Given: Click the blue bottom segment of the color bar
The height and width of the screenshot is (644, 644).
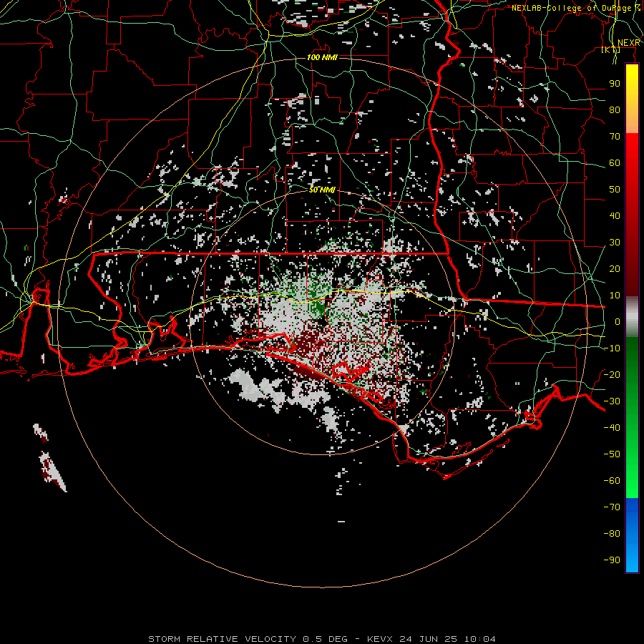Looking at the screenshot, I should (x=632, y=535).
